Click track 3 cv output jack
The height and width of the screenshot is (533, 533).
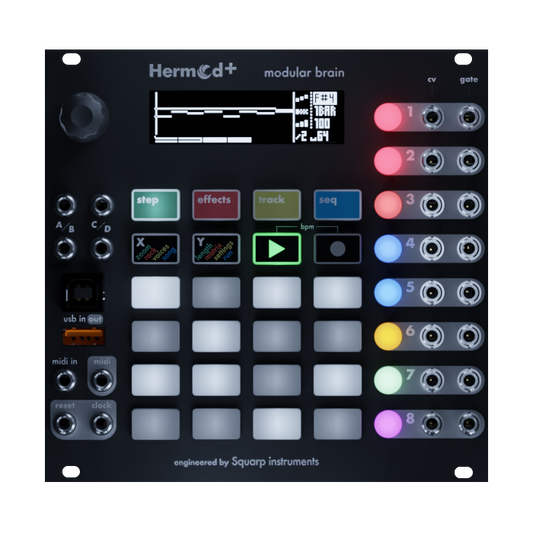(x=432, y=205)
